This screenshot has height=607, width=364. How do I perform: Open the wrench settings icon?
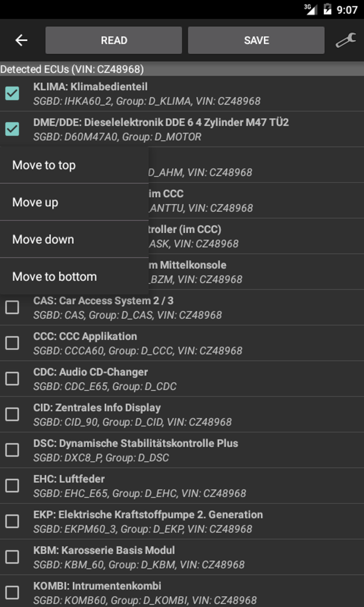click(x=345, y=40)
